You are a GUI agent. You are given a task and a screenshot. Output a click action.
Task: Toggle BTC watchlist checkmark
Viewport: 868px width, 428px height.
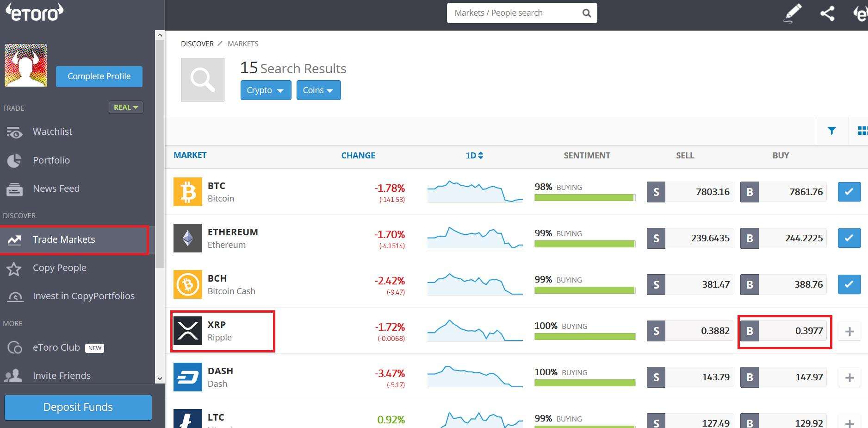(849, 192)
